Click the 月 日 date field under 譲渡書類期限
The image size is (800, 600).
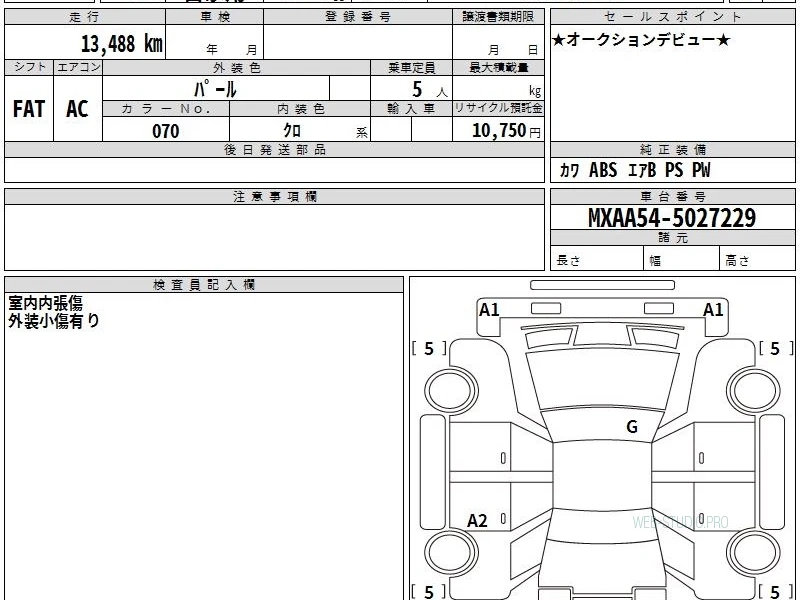click(x=498, y=42)
